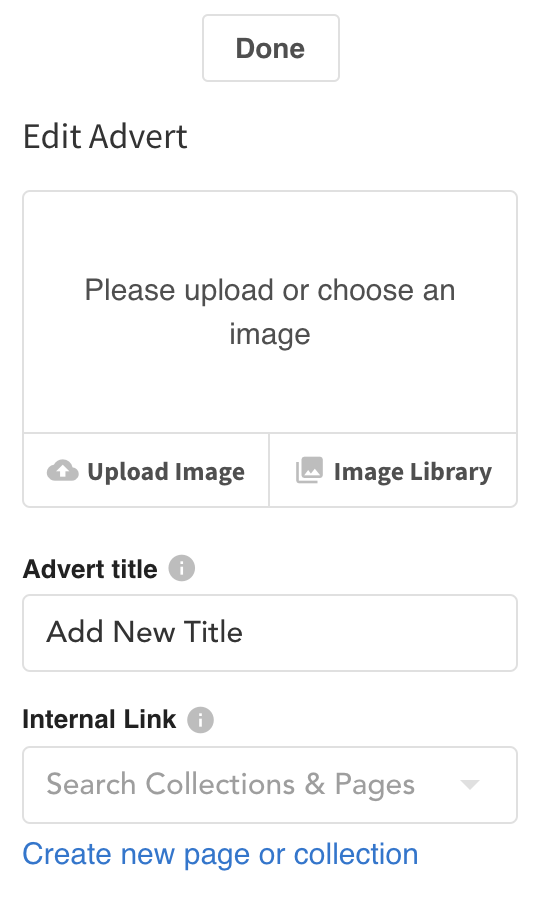Click the Search Collections placeholder text
The height and width of the screenshot is (900, 542).
tap(230, 785)
